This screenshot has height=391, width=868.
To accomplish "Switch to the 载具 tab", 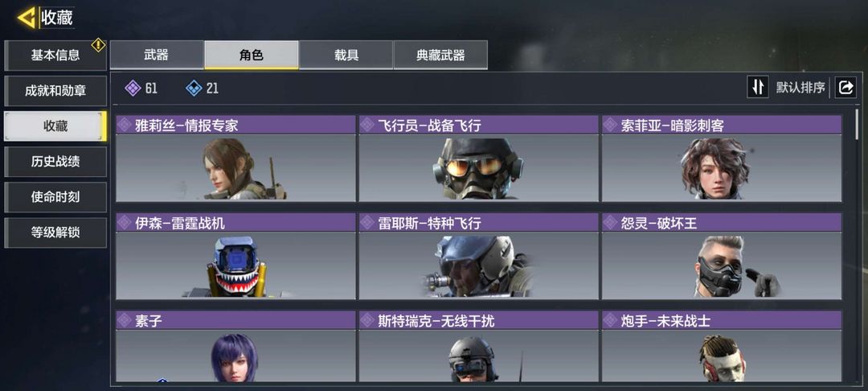I will tap(346, 55).
